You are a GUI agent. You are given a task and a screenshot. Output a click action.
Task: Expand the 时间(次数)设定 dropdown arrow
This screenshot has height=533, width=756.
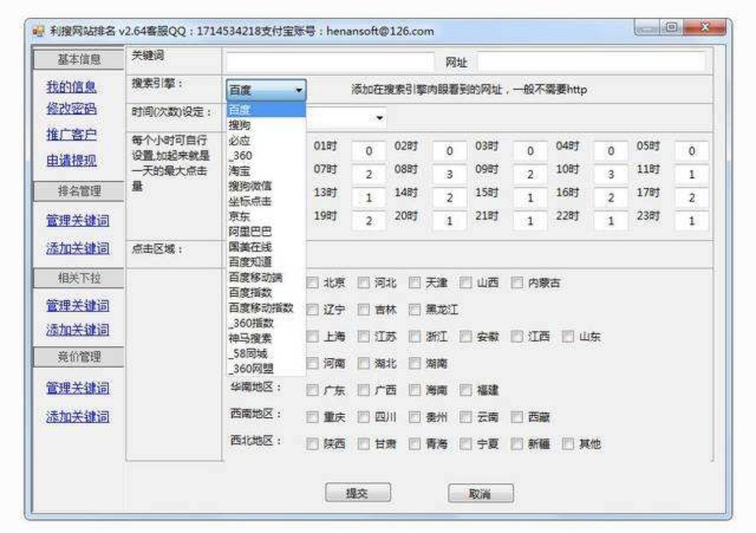pos(379,118)
